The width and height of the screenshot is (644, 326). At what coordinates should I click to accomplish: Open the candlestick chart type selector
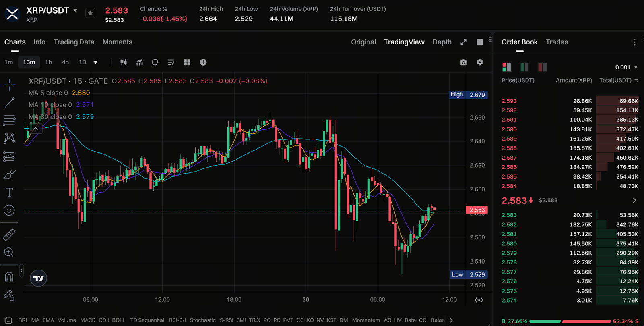click(124, 62)
